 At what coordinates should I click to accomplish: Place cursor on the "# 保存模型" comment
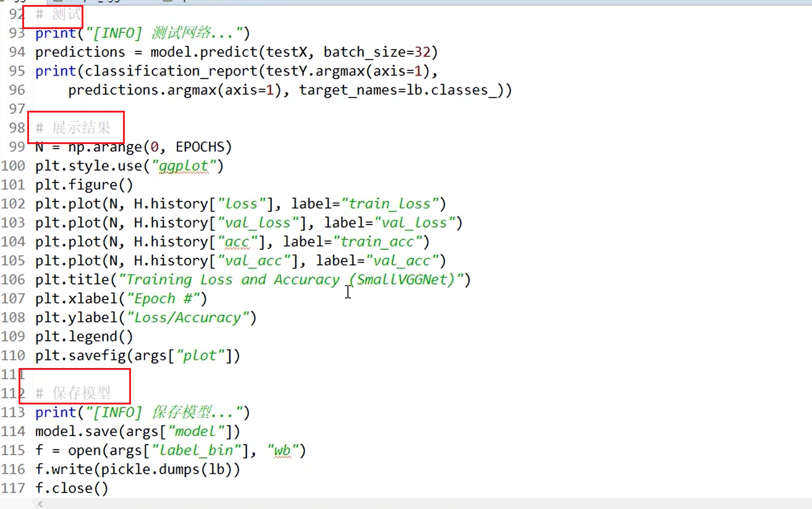(73, 393)
